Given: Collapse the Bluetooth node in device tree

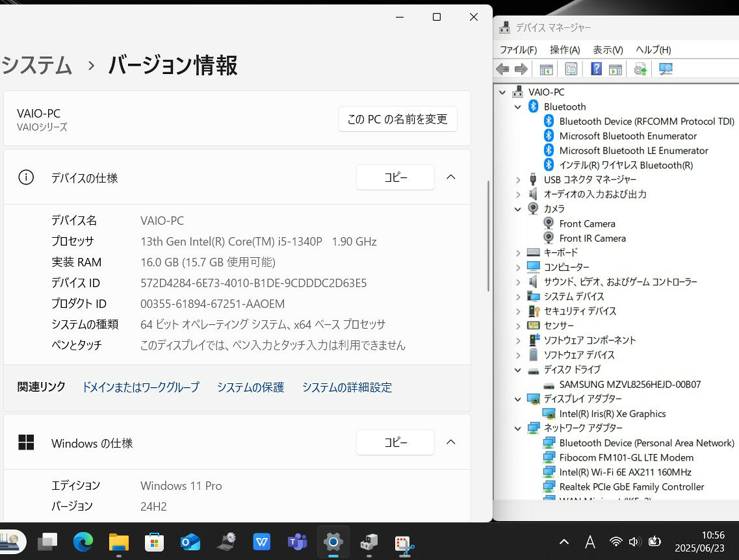Looking at the screenshot, I should click(517, 107).
